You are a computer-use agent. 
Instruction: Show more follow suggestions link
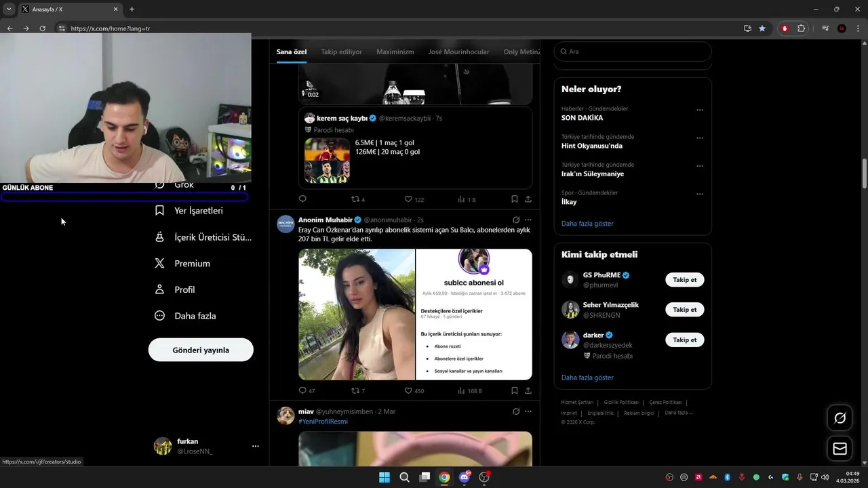587,378
